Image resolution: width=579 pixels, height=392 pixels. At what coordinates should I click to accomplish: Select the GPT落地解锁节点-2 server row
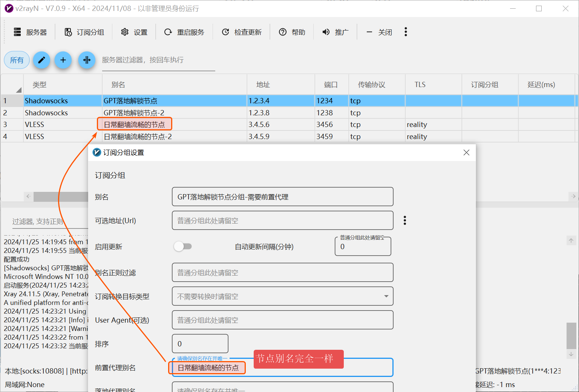(134, 113)
